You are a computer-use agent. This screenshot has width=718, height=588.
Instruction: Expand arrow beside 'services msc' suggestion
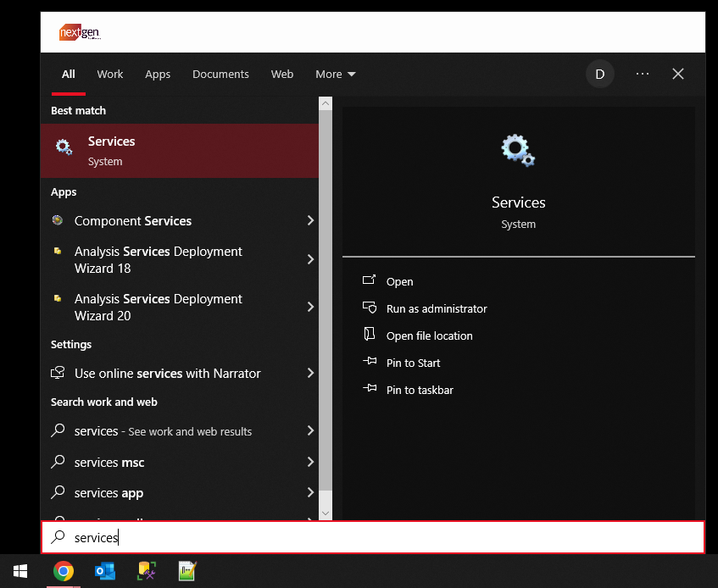[310, 462]
